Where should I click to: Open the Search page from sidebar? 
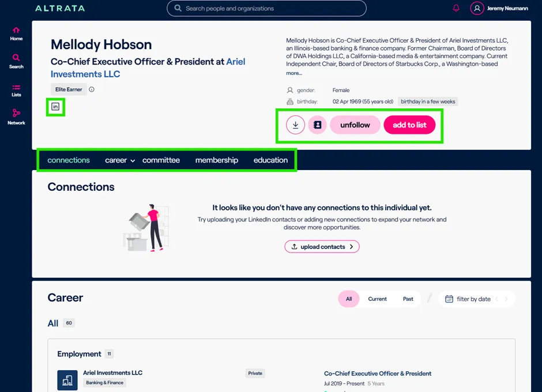16,62
